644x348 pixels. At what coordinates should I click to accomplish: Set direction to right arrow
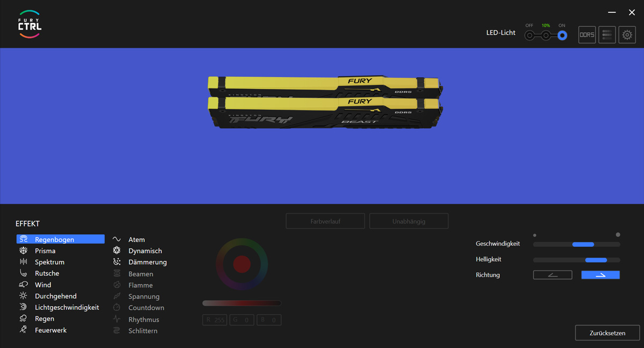[x=601, y=275]
